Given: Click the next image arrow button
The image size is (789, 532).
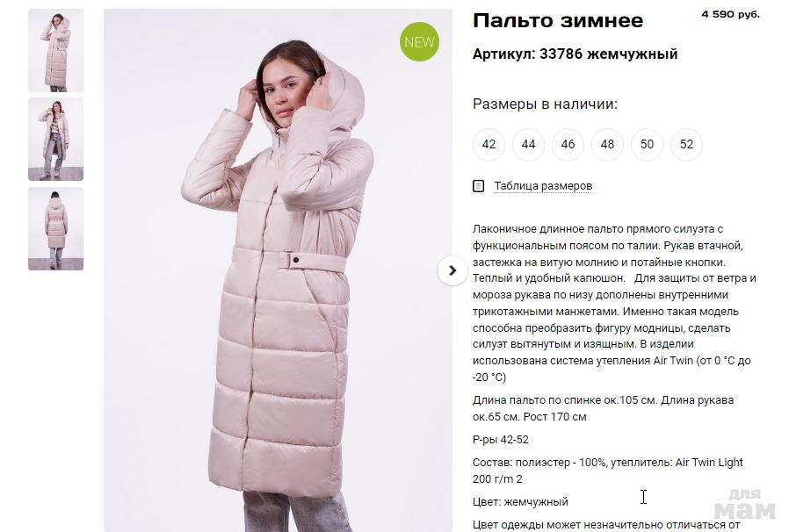Looking at the screenshot, I should (x=452, y=270).
